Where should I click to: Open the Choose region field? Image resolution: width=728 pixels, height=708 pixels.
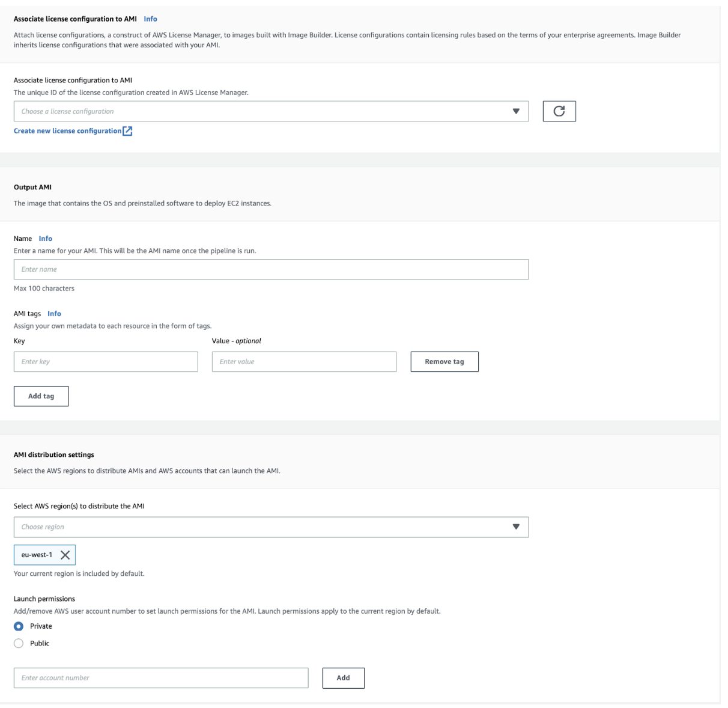(x=258, y=527)
